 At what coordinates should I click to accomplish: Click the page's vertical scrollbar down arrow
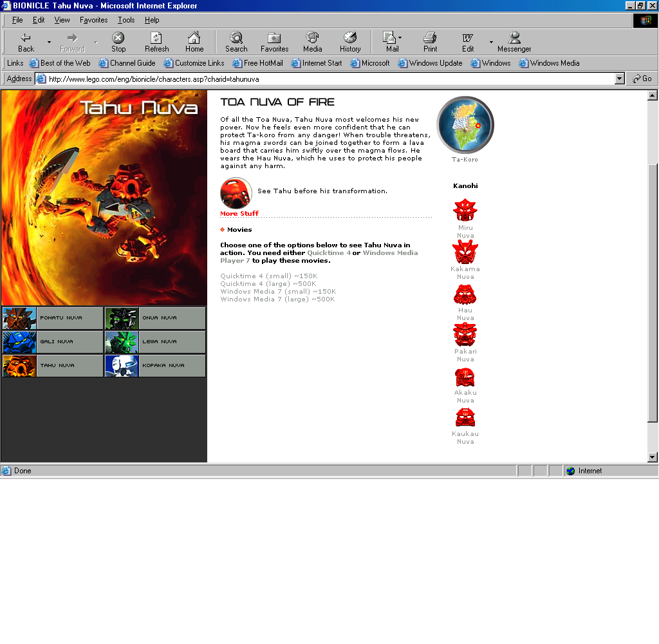coord(652,457)
